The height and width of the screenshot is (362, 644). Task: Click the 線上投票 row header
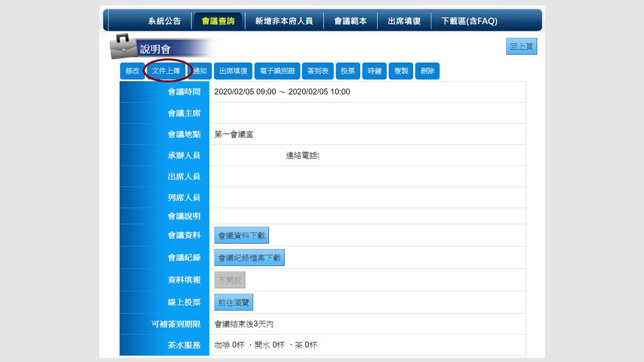point(165,302)
